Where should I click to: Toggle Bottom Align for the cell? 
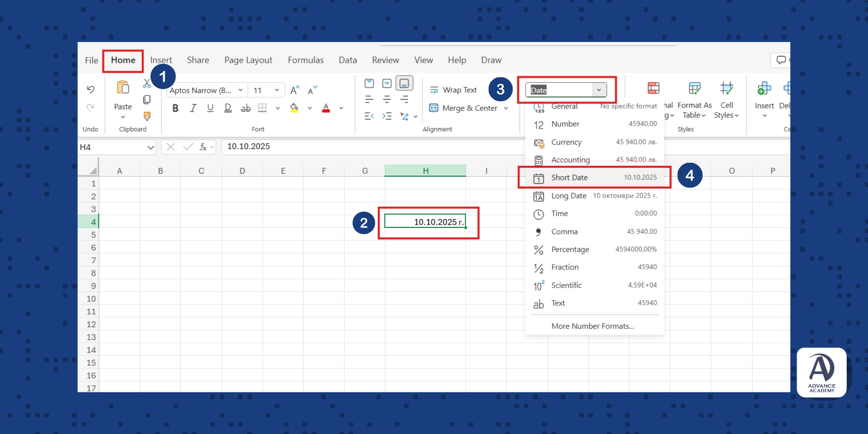point(404,83)
